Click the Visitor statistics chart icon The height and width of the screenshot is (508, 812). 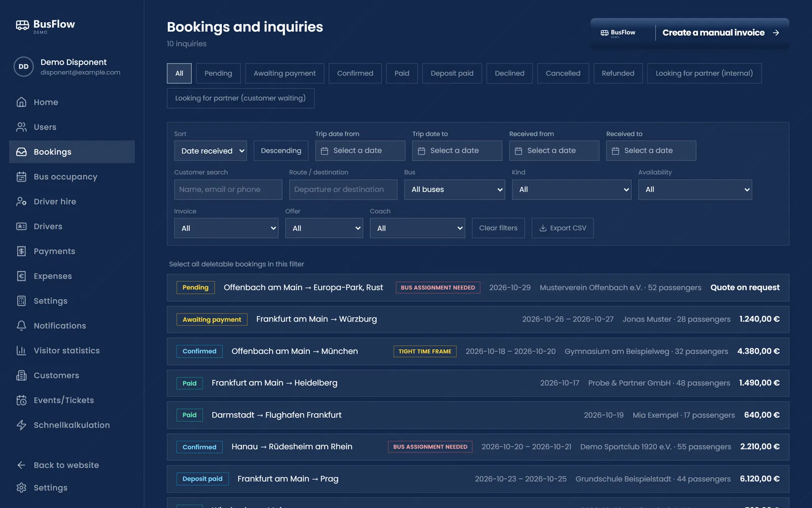(x=21, y=351)
